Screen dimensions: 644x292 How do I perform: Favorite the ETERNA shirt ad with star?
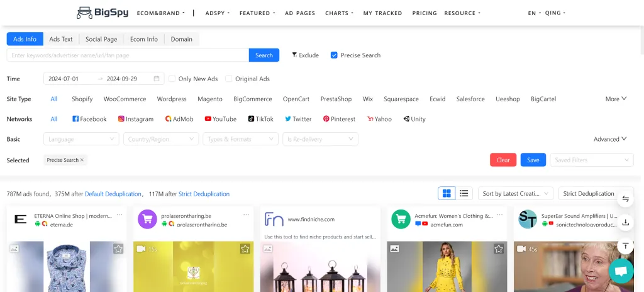tap(118, 249)
